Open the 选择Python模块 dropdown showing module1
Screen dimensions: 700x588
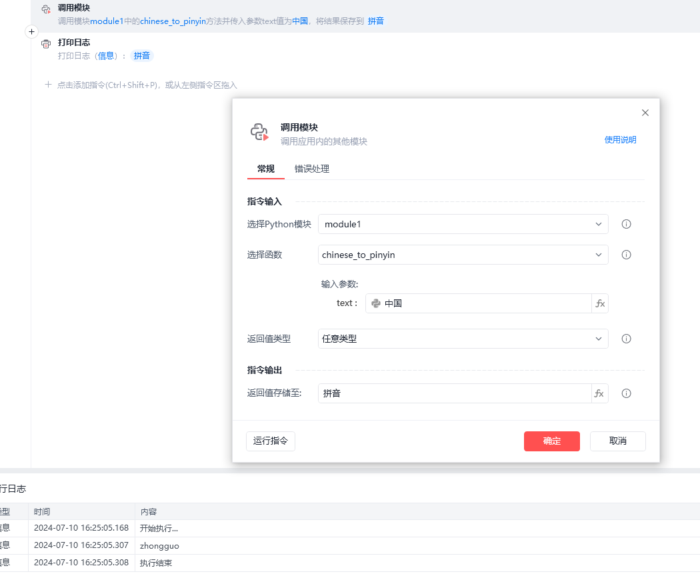click(x=463, y=224)
